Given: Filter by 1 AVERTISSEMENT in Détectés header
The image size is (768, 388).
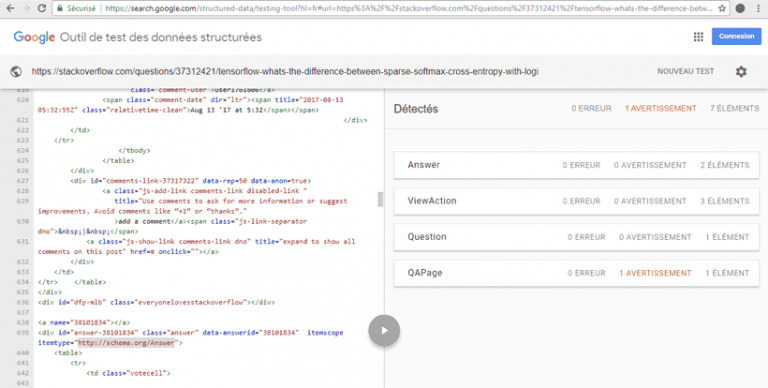Looking at the screenshot, I should click(660, 108).
